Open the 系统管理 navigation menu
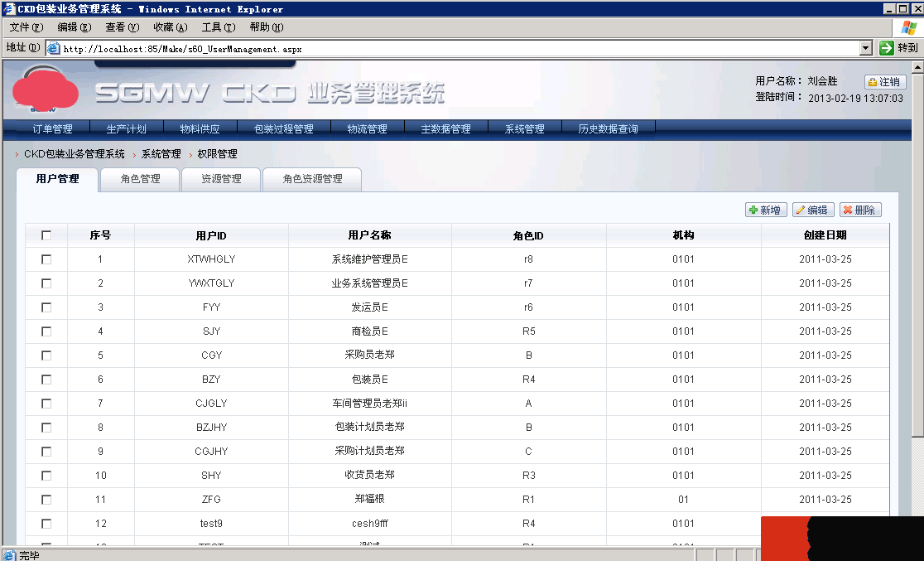The image size is (924, 561). click(524, 128)
